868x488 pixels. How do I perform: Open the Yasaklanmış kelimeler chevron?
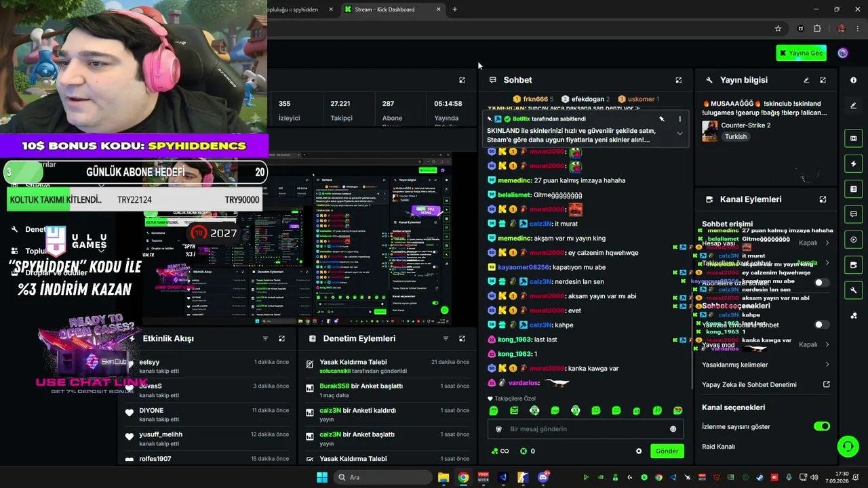pyautogui.click(x=827, y=365)
